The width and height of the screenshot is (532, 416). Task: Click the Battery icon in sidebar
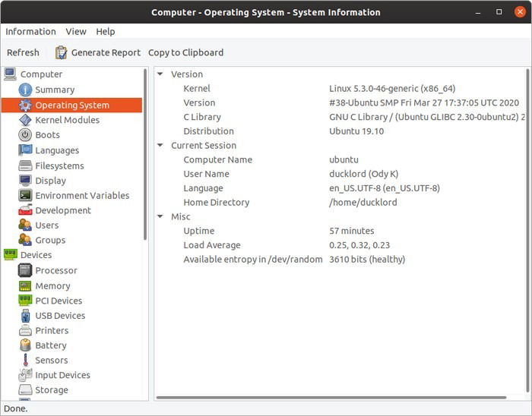[25, 345]
